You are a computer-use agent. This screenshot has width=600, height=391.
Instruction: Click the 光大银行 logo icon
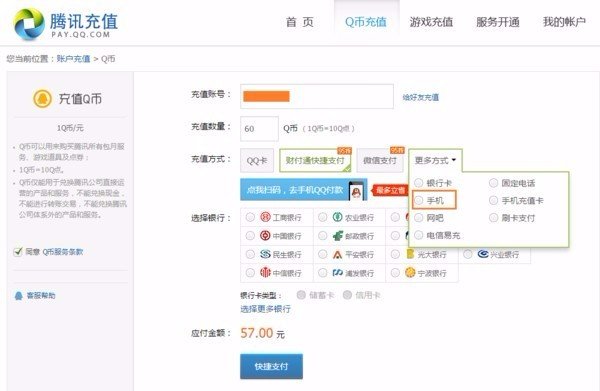pos(410,254)
